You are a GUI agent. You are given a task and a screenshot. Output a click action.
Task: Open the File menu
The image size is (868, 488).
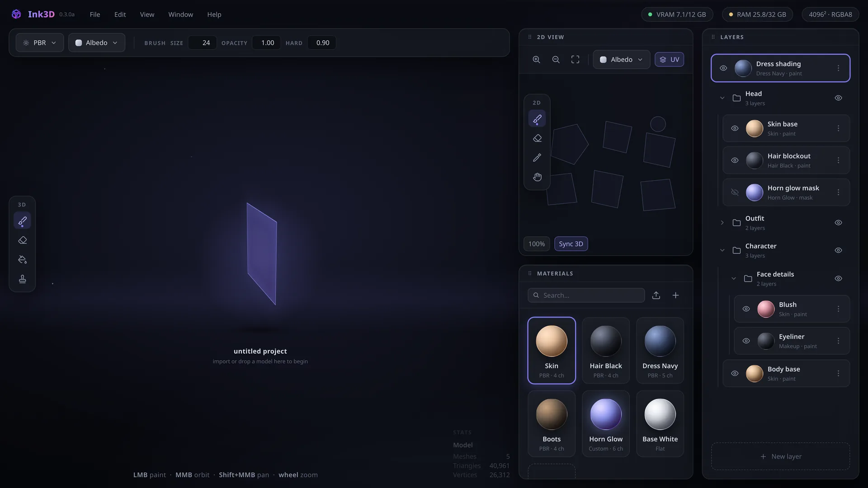95,14
